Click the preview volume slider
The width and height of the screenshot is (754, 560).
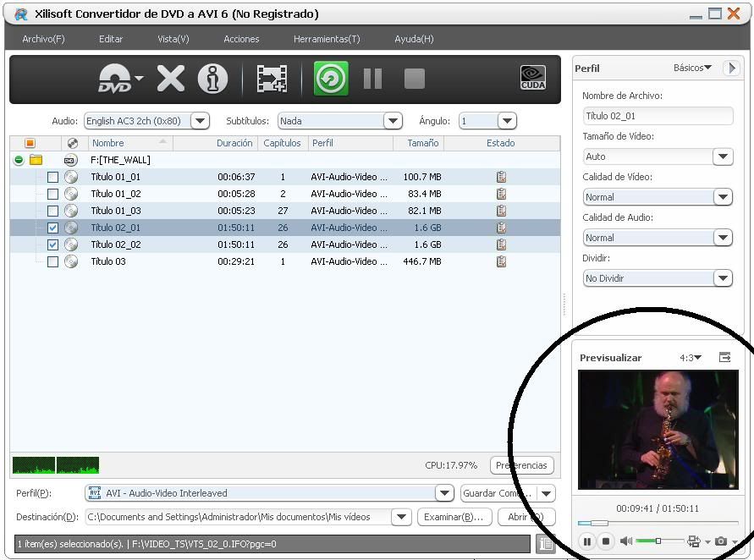[659, 541]
